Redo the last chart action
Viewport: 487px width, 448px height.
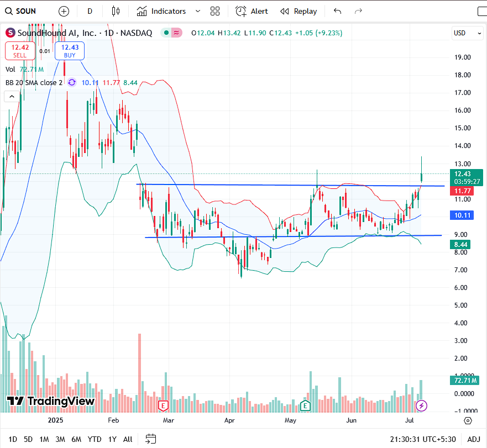tap(358, 11)
